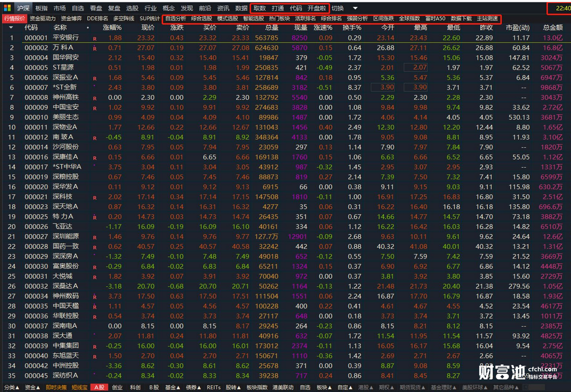Viewport: 571px width, 392px height.
Task: Sort by the 现价 column header
Action: pyautogui.click(x=148, y=28)
